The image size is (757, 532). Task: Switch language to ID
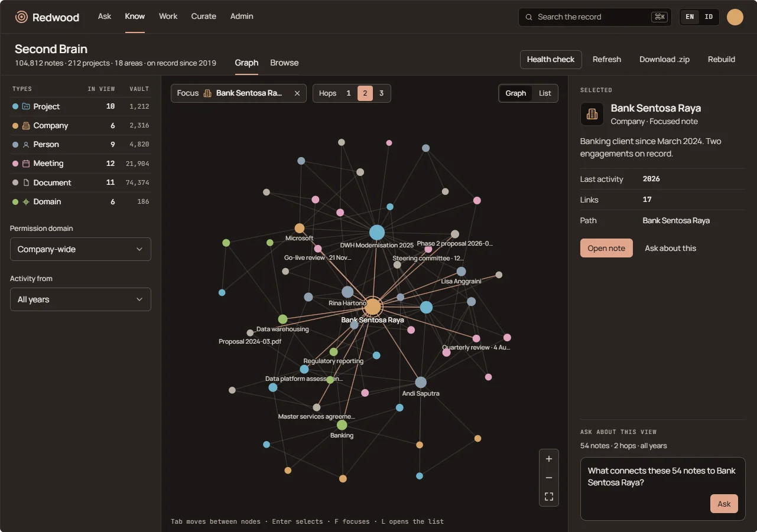709,17
